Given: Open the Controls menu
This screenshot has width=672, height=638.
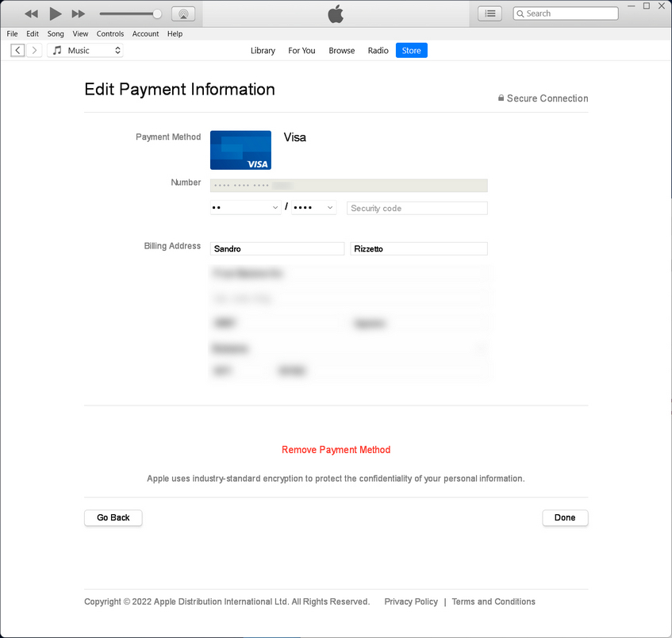Looking at the screenshot, I should point(110,33).
